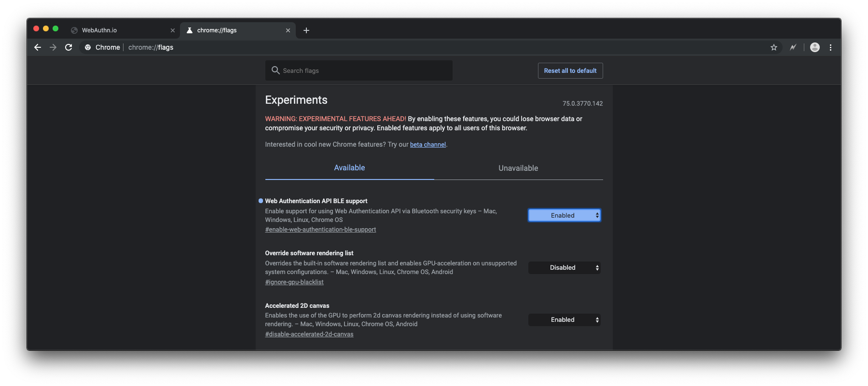Close the chrome://flags tab
This screenshot has height=386, width=868.
tap(288, 30)
